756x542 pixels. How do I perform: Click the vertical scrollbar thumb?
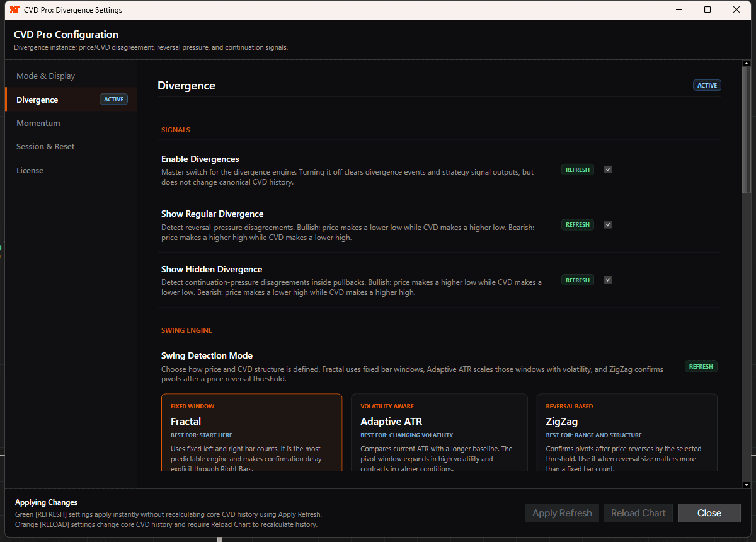[747, 129]
